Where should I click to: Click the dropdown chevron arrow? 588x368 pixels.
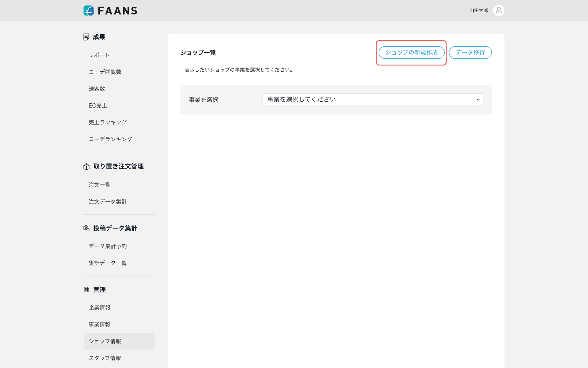pos(478,100)
